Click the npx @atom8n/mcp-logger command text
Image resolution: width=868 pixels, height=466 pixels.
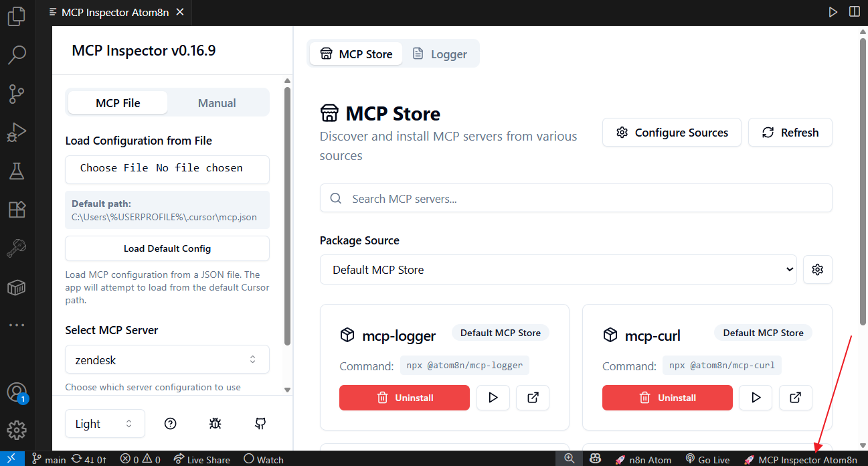(465, 366)
